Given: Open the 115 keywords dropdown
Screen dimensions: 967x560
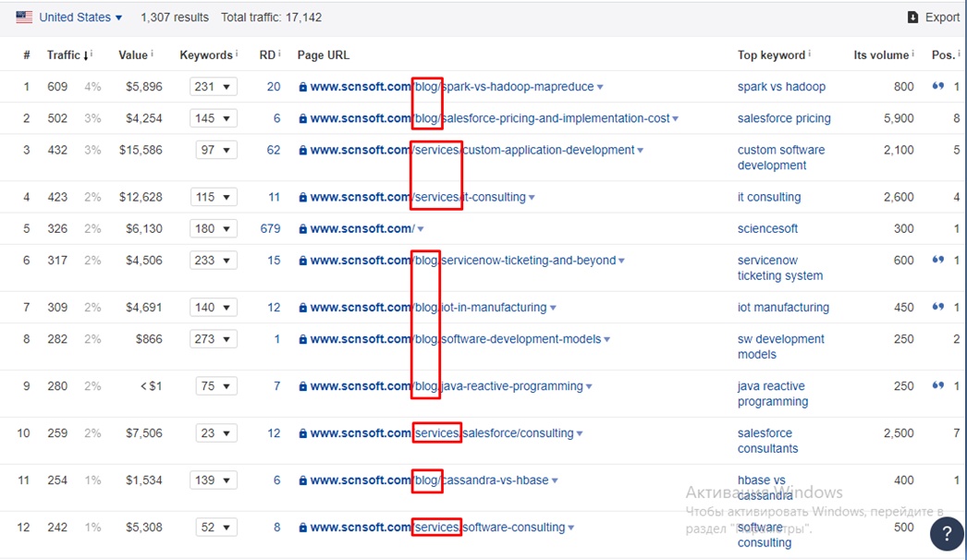Looking at the screenshot, I should 214,198.
